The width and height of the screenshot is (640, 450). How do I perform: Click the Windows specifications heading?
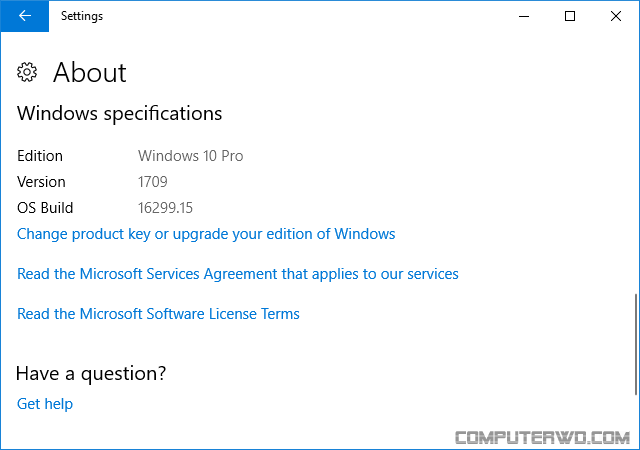[120, 114]
